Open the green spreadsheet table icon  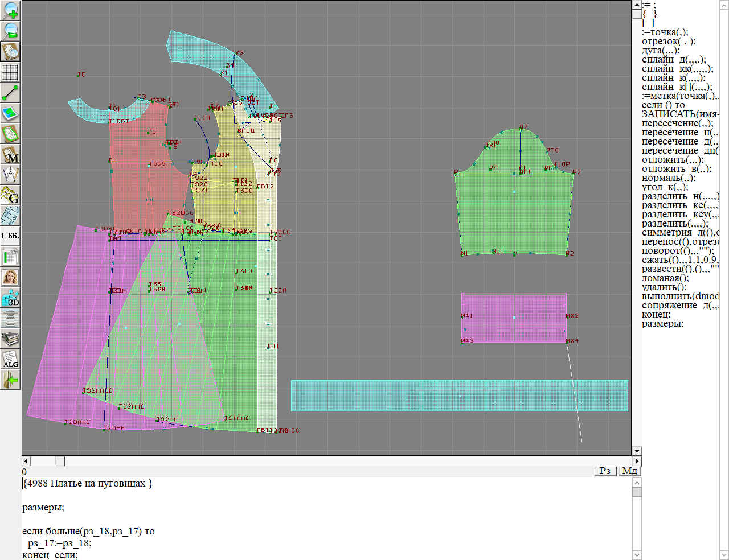tap(10, 257)
